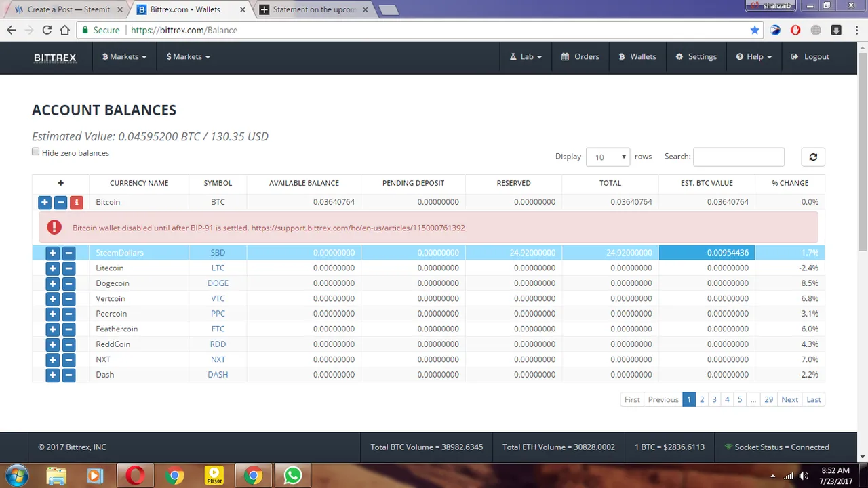Open the Help dropdown menu
868x488 pixels.
coord(753,56)
